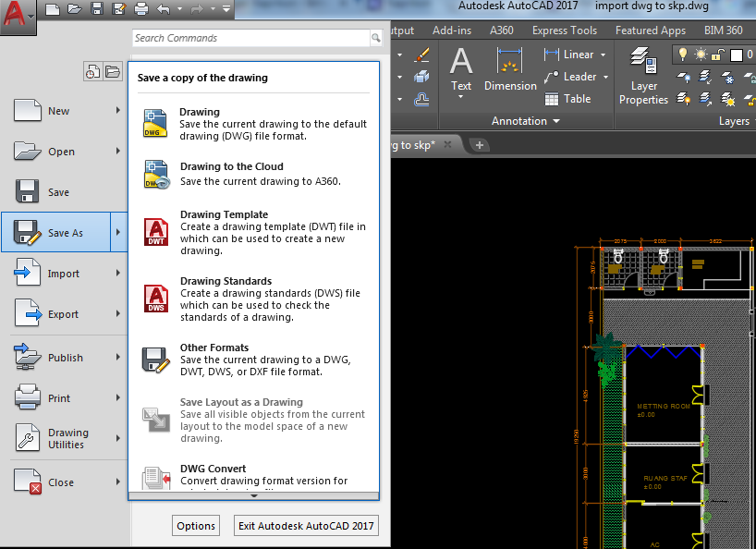Switch to A360 ribbon tab
This screenshot has height=549, width=756.
502,30
